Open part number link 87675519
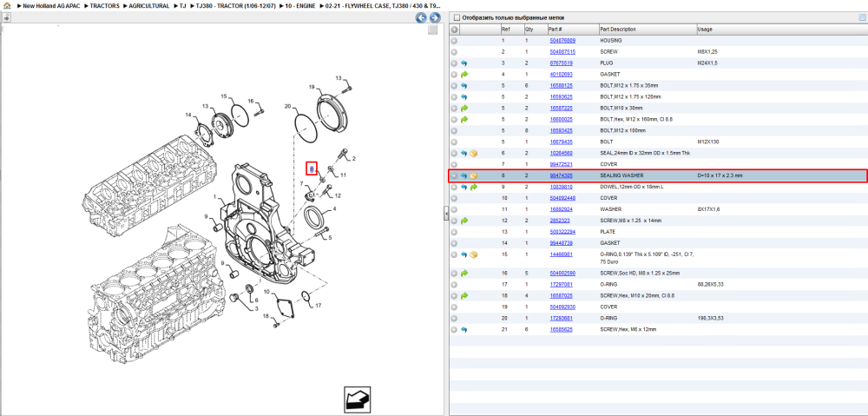 pos(561,63)
